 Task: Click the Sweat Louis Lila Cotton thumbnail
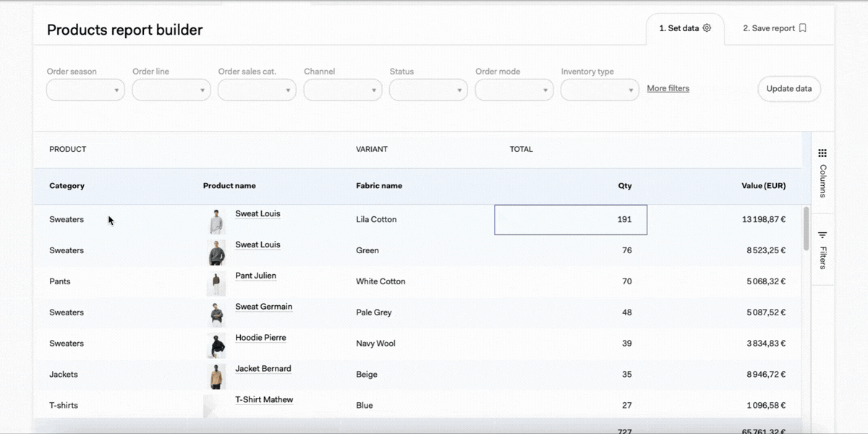pos(216,221)
